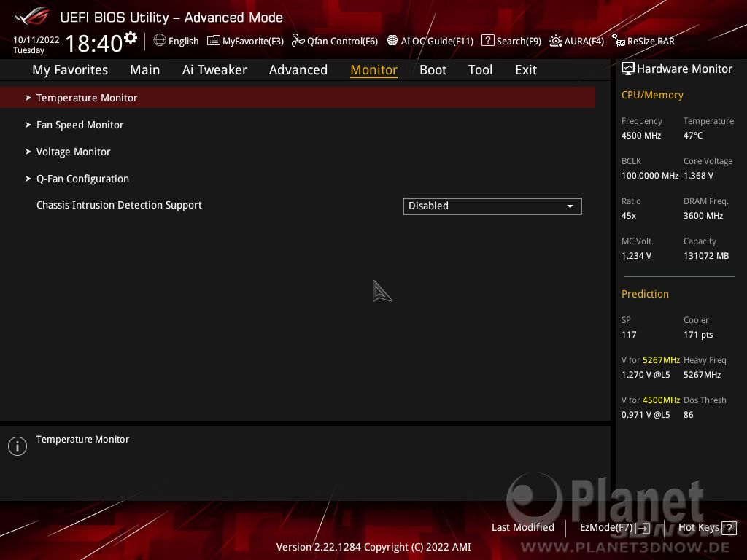This screenshot has width=747, height=560.
Task: Click the 100.0000 MHz BCLK value
Action: click(650, 176)
